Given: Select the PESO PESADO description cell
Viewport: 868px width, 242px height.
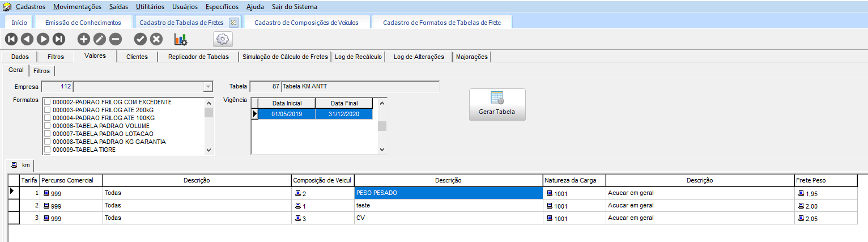Looking at the screenshot, I should coord(448,193).
